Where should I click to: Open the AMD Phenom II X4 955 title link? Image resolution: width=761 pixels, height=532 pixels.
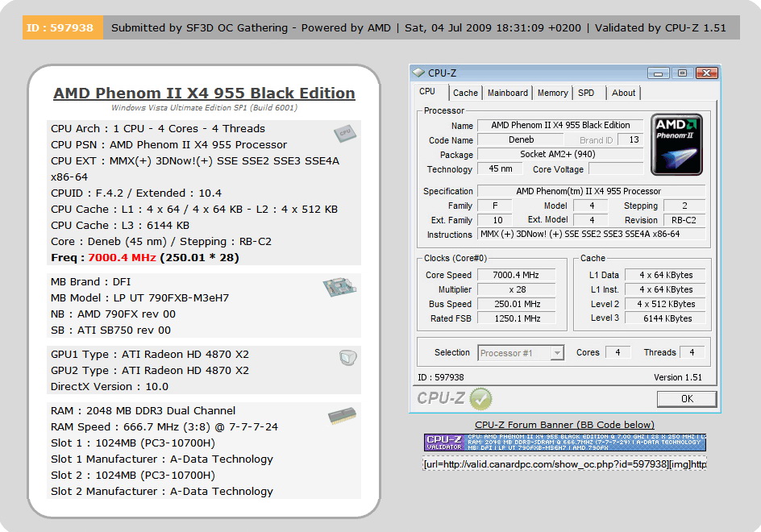pyautogui.click(x=204, y=93)
